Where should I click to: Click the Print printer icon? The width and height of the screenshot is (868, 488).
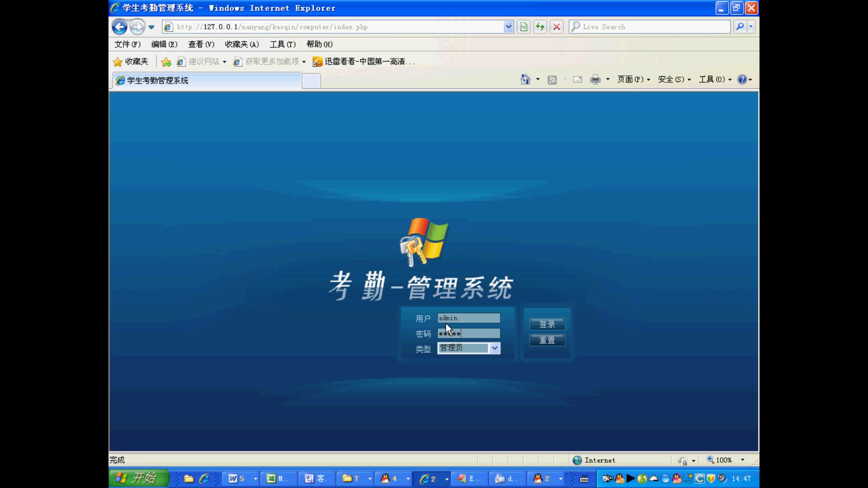click(x=595, y=80)
